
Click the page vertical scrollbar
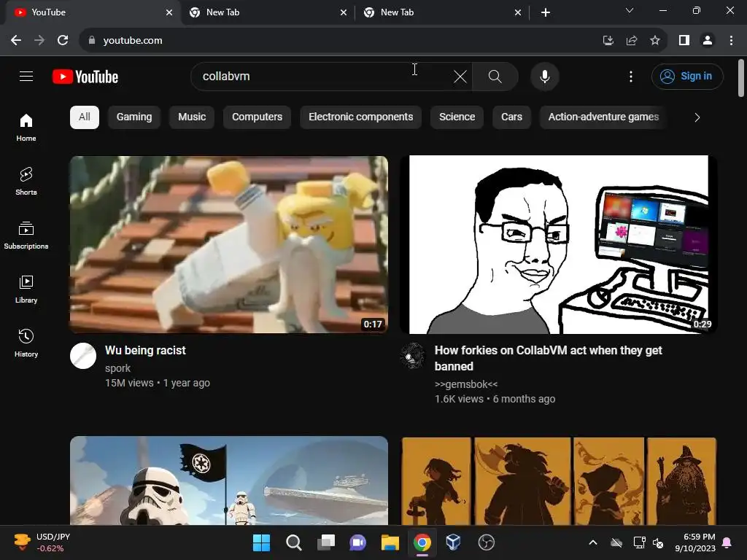741,78
